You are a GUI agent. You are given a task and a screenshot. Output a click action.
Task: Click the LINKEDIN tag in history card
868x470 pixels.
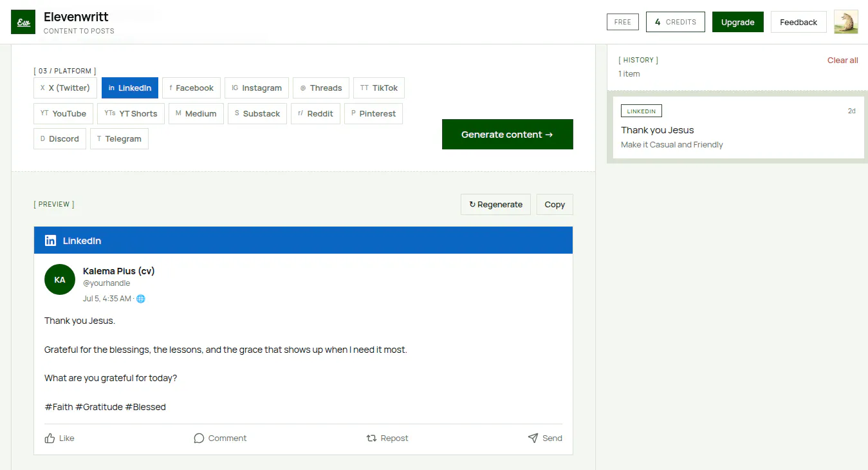pyautogui.click(x=642, y=111)
